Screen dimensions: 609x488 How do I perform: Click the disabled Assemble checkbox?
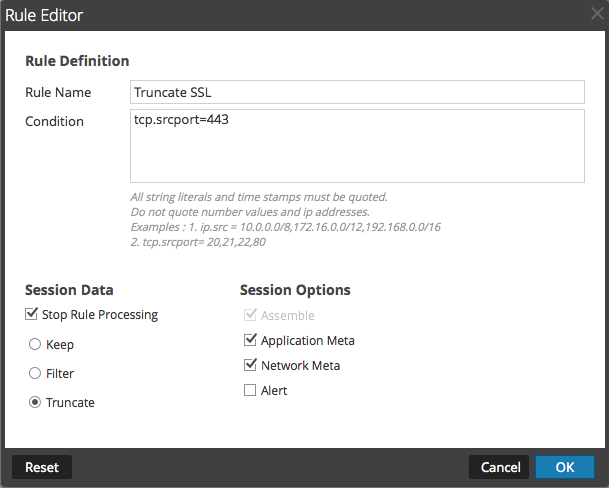250,316
